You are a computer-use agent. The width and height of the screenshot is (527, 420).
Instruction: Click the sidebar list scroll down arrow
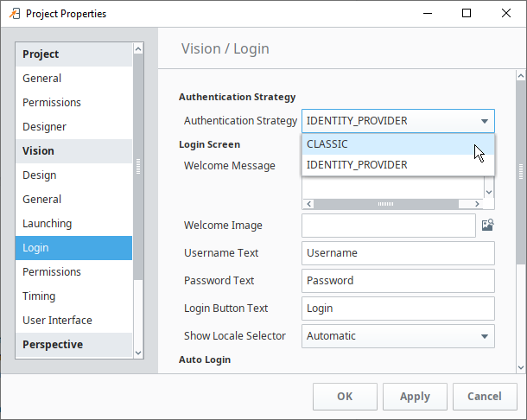click(138, 353)
